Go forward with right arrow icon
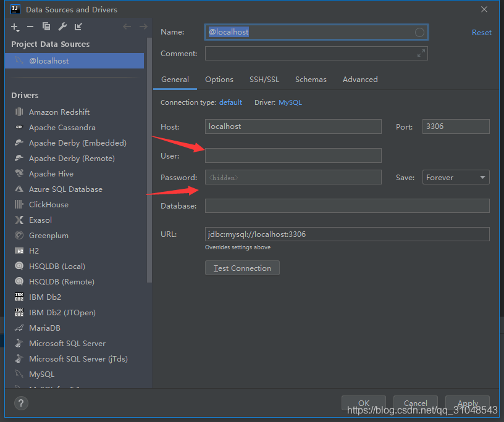 click(143, 27)
